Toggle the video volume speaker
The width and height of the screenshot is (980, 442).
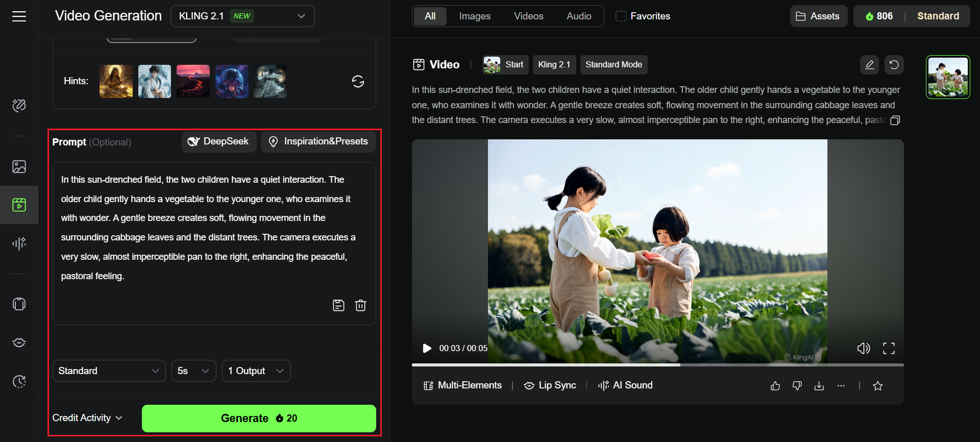tap(863, 348)
